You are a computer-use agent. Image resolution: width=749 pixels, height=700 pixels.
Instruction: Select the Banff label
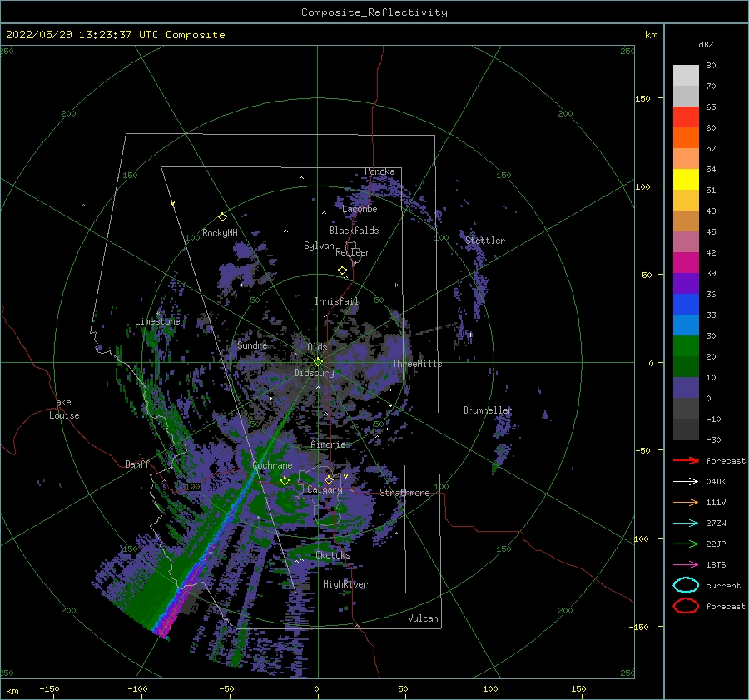[137, 464]
